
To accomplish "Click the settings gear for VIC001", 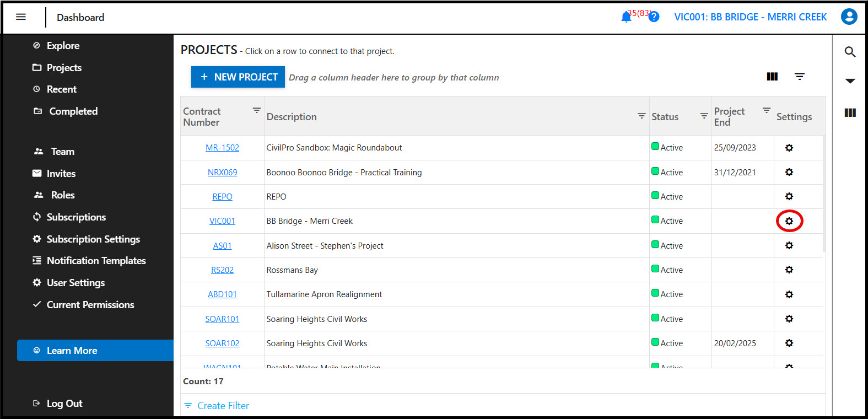I will coord(789,221).
